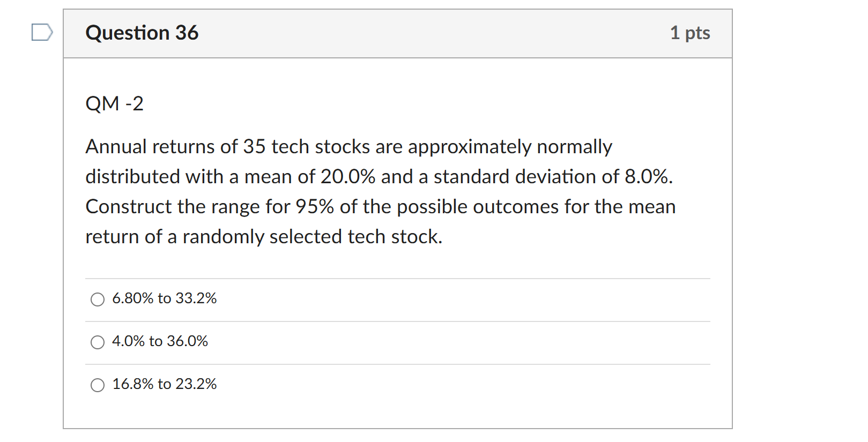This screenshot has height=442, width=868.
Task: Click the answer text 16.8% to 23.2%
Action: coord(164,384)
